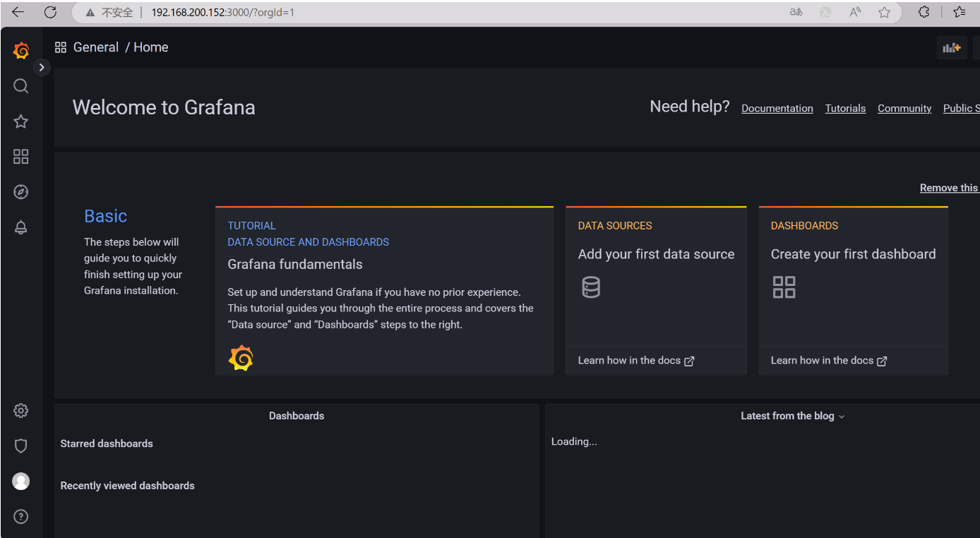This screenshot has width=980, height=538.
Task: Click the TUTORIAL label text
Action: click(251, 226)
